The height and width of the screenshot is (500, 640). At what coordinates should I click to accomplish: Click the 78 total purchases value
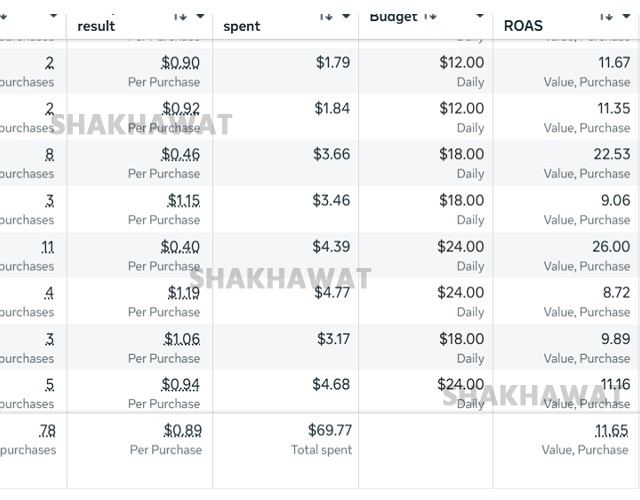[47, 430]
